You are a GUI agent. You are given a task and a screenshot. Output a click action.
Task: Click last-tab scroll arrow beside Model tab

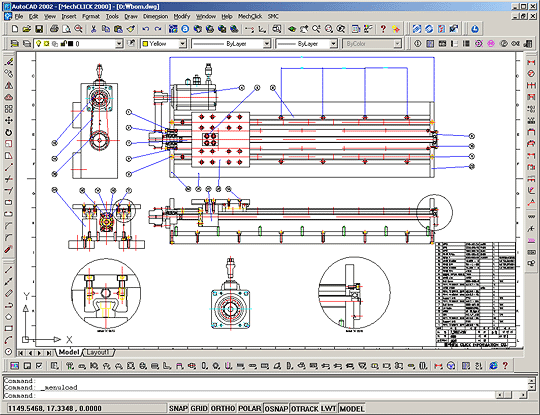click(49, 353)
